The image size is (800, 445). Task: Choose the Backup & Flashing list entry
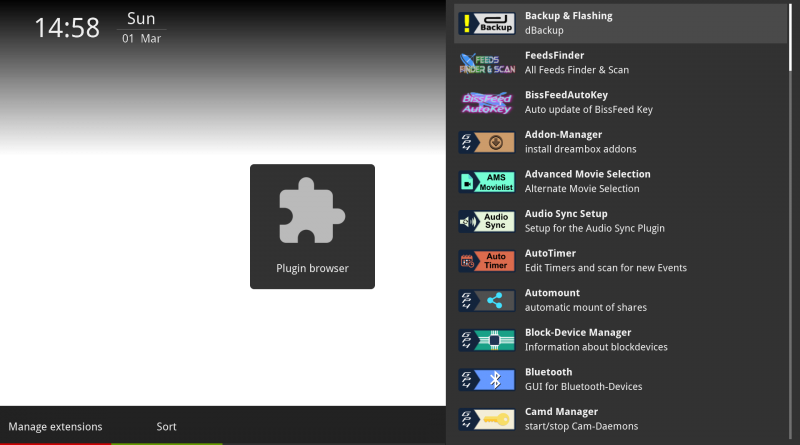pos(621,23)
